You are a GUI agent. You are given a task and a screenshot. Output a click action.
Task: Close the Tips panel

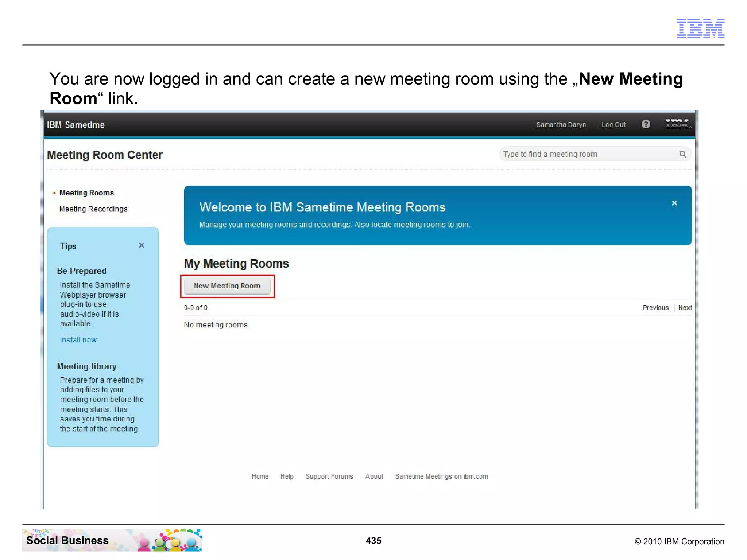tap(142, 245)
